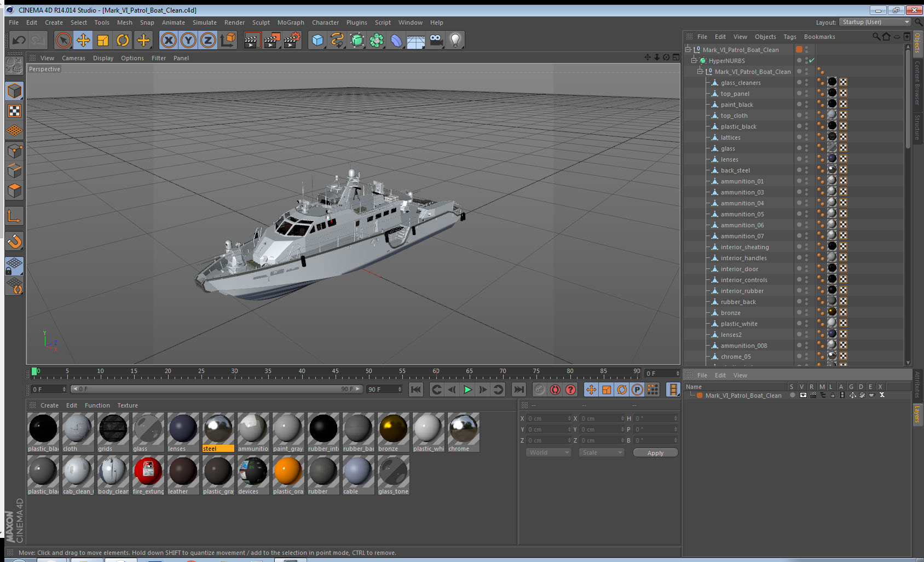The width and height of the screenshot is (924, 562).
Task: Add a camera object icon
Action: click(436, 40)
